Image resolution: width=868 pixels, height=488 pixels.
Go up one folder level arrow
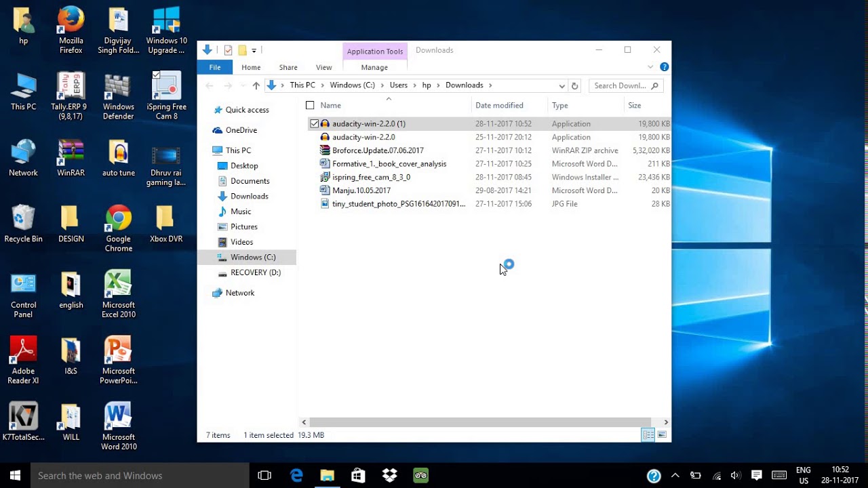256,85
